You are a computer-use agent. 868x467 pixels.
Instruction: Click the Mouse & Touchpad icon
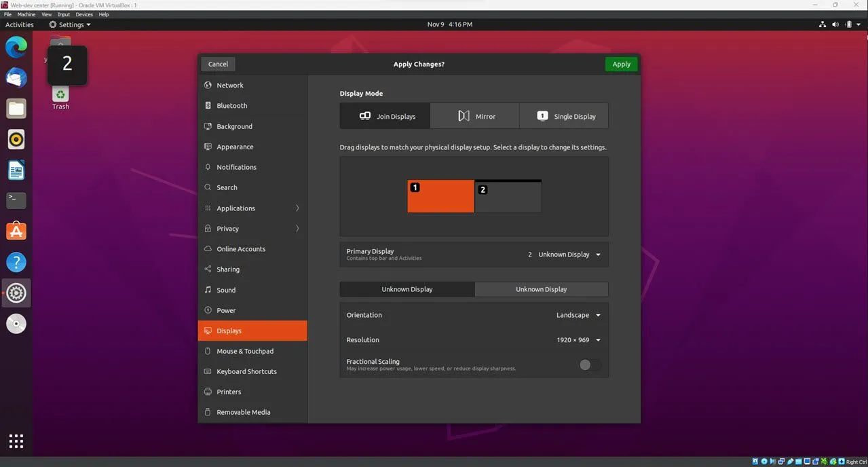[207, 351]
